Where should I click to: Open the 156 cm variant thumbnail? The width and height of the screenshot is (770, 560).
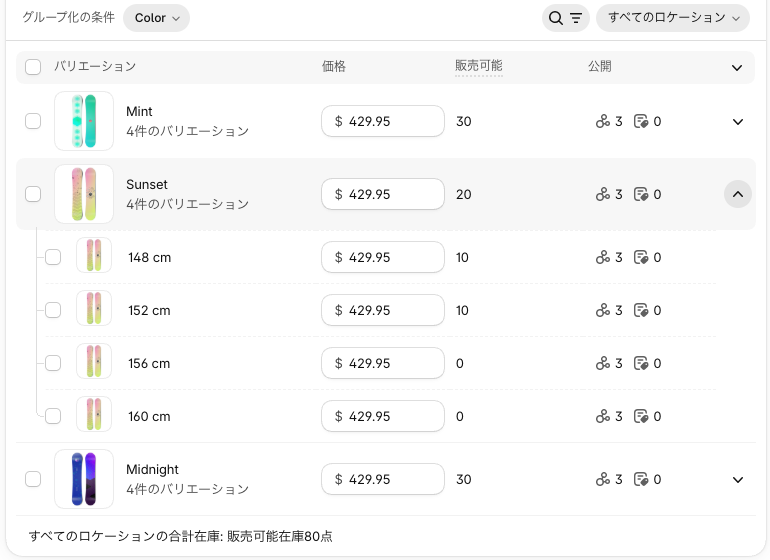(94, 362)
